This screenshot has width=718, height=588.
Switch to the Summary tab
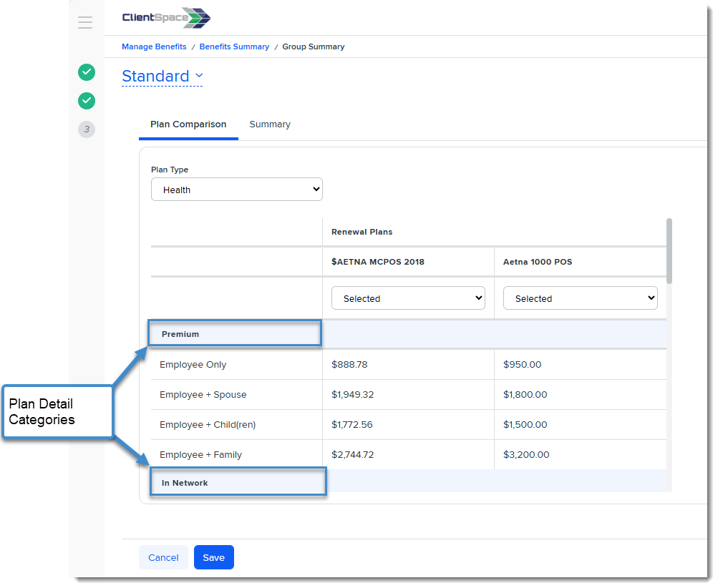(270, 124)
